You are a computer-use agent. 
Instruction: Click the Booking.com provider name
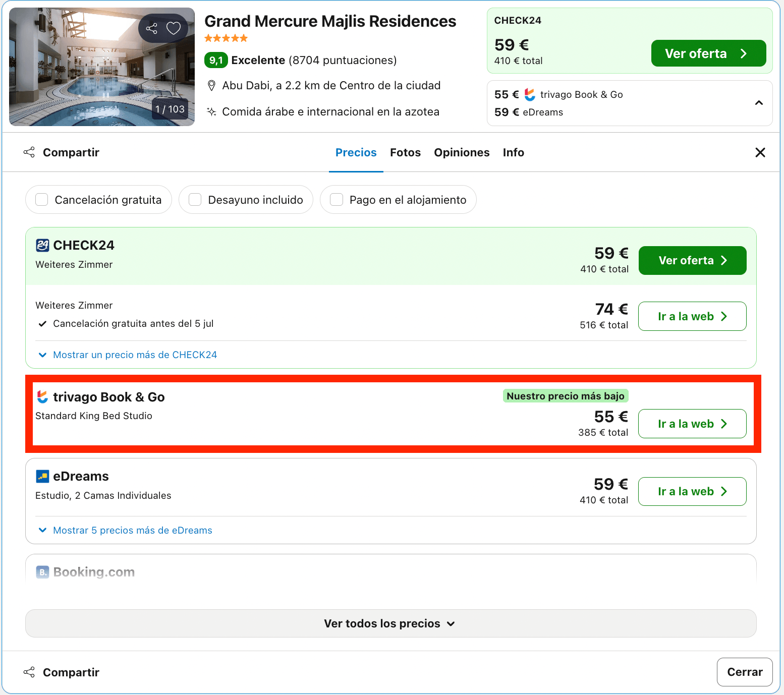pos(94,572)
